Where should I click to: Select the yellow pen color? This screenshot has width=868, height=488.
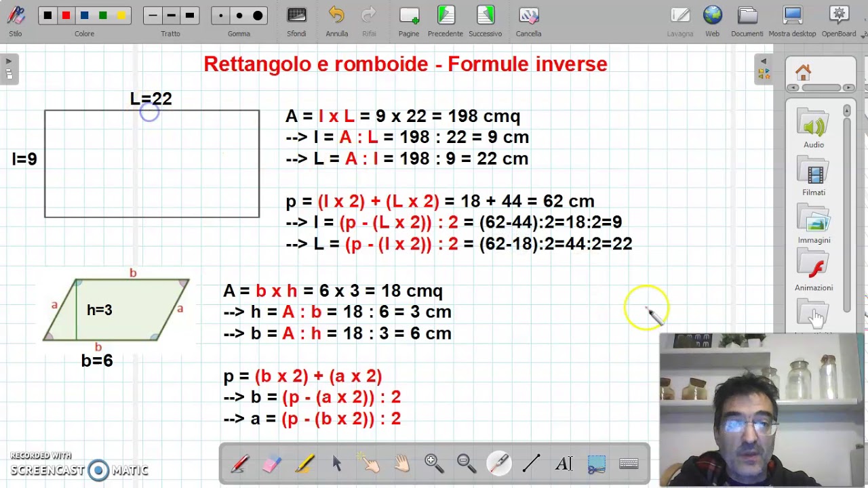(121, 16)
